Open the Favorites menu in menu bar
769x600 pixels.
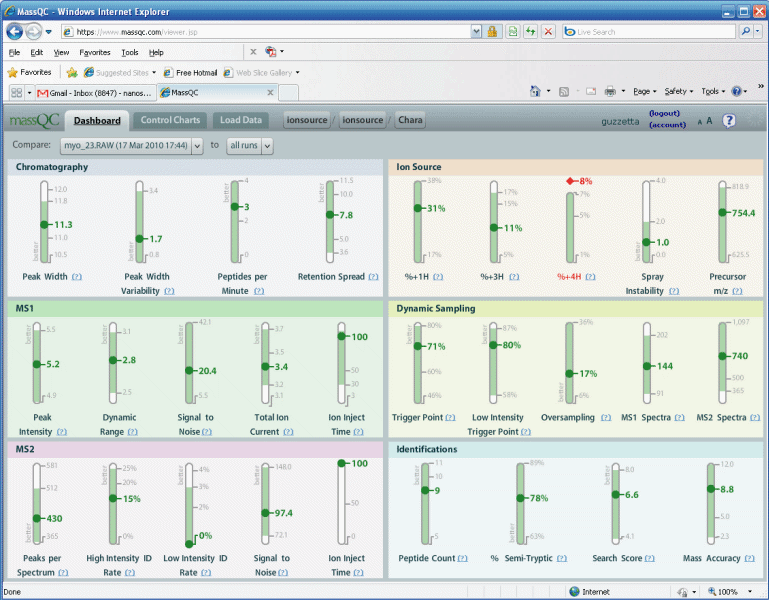coord(95,52)
